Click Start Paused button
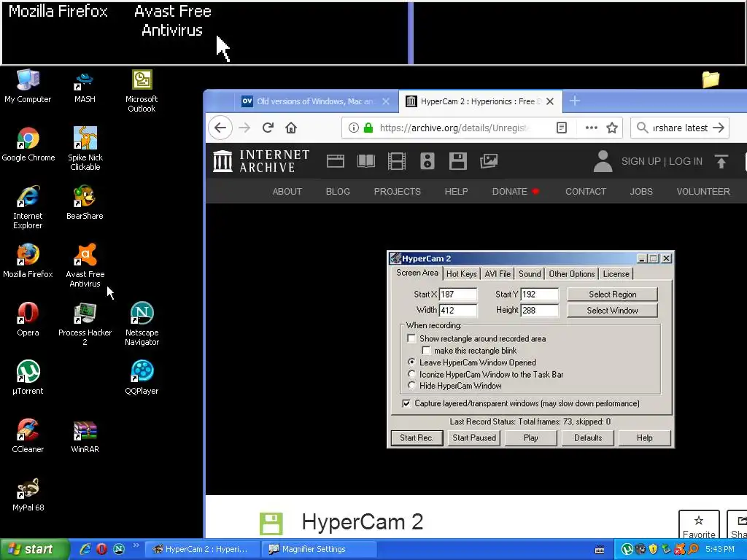This screenshot has width=747, height=560. (x=474, y=437)
